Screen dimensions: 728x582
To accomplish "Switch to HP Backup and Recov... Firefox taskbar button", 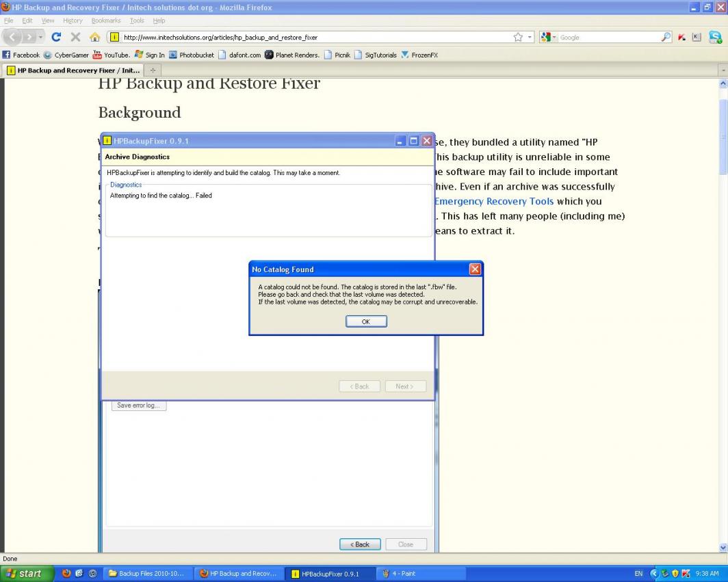I will tap(238, 574).
